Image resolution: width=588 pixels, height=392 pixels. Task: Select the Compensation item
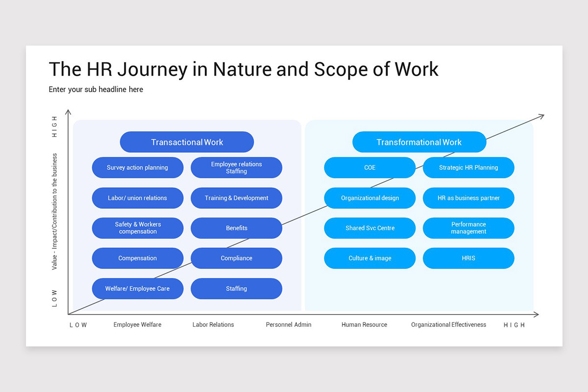138,258
